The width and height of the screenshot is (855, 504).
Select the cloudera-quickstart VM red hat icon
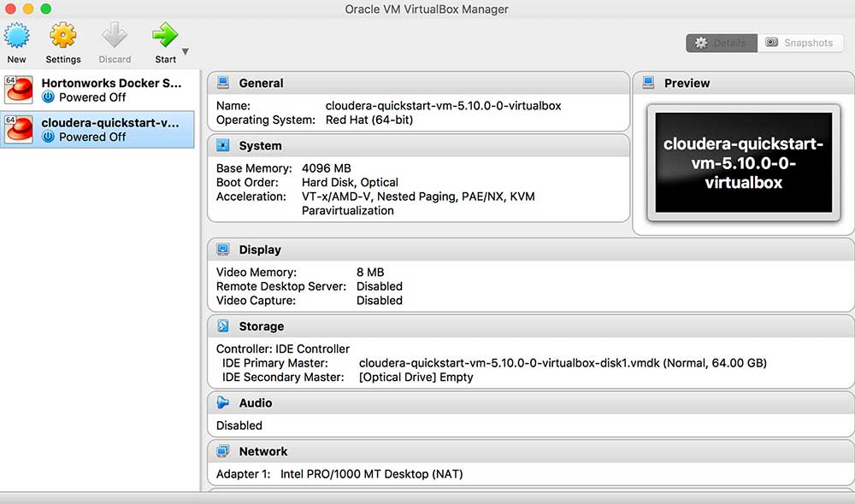(19, 130)
